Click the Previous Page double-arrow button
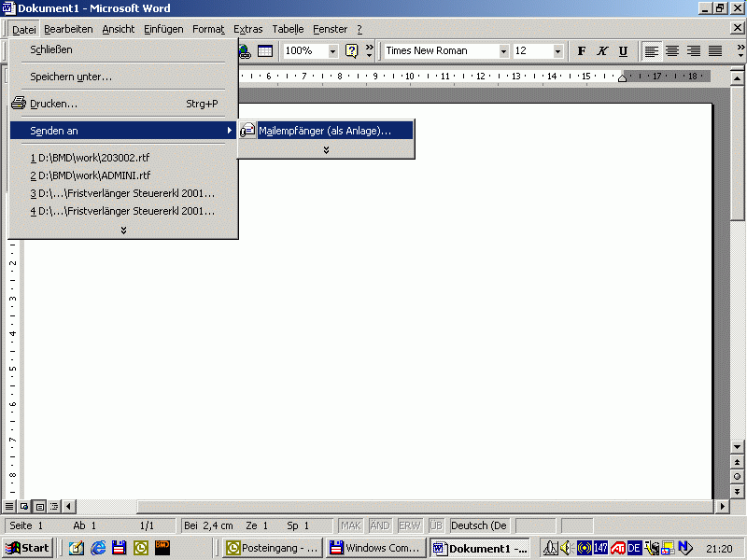The width and height of the screenshot is (747, 560). (737, 462)
